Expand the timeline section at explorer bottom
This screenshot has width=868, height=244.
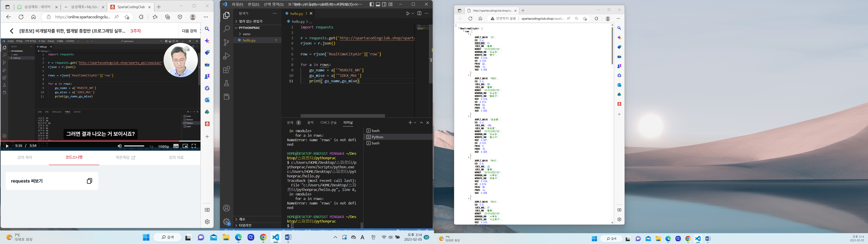257,225
